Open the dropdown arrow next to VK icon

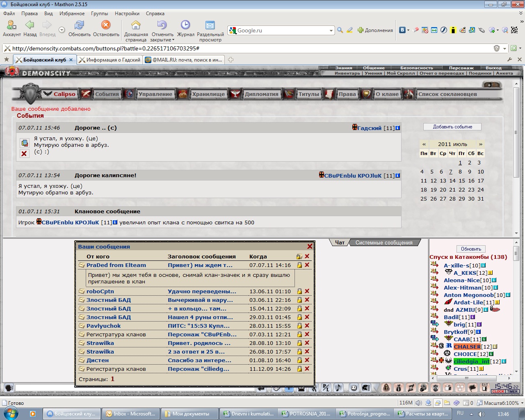coord(408,30)
